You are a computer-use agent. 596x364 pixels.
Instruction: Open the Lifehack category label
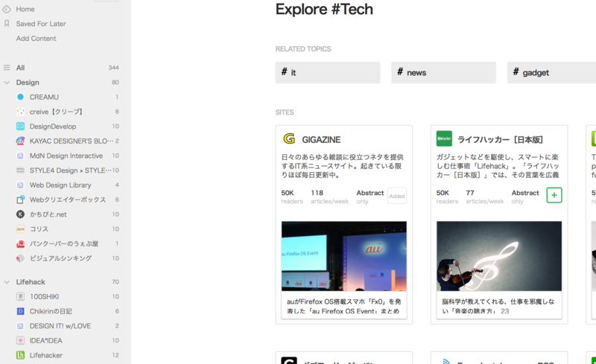[31, 282]
